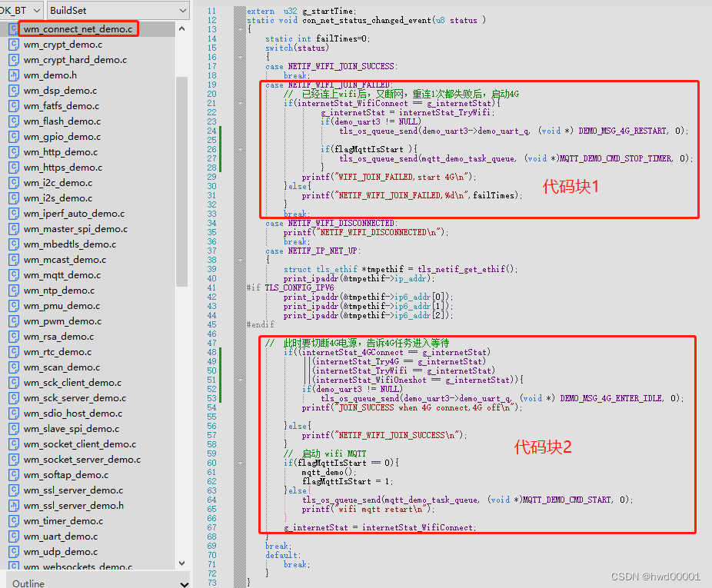Open wm_dsp_demo.c file
The image size is (712, 588).
[60, 91]
